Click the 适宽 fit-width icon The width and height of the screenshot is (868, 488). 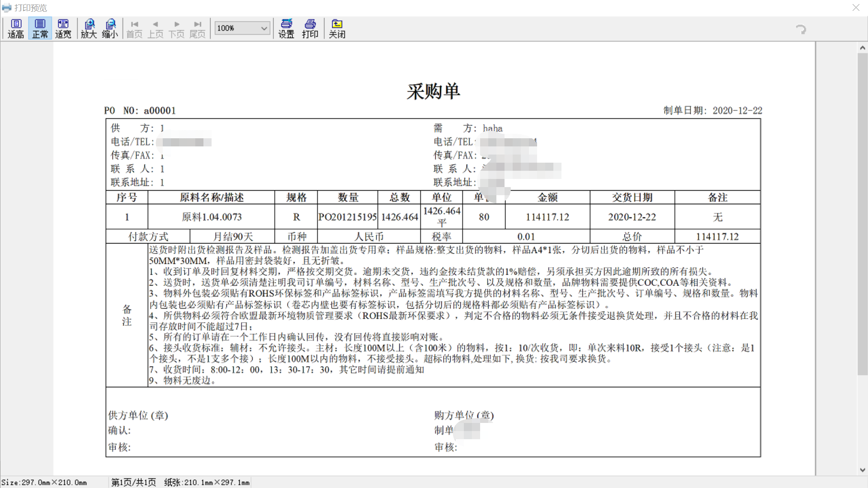coord(63,28)
